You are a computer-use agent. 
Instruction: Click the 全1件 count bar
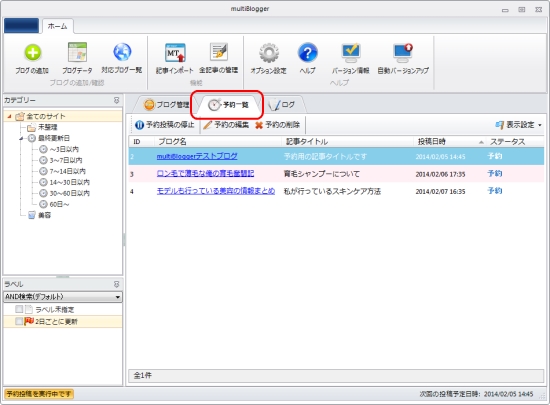336,376
